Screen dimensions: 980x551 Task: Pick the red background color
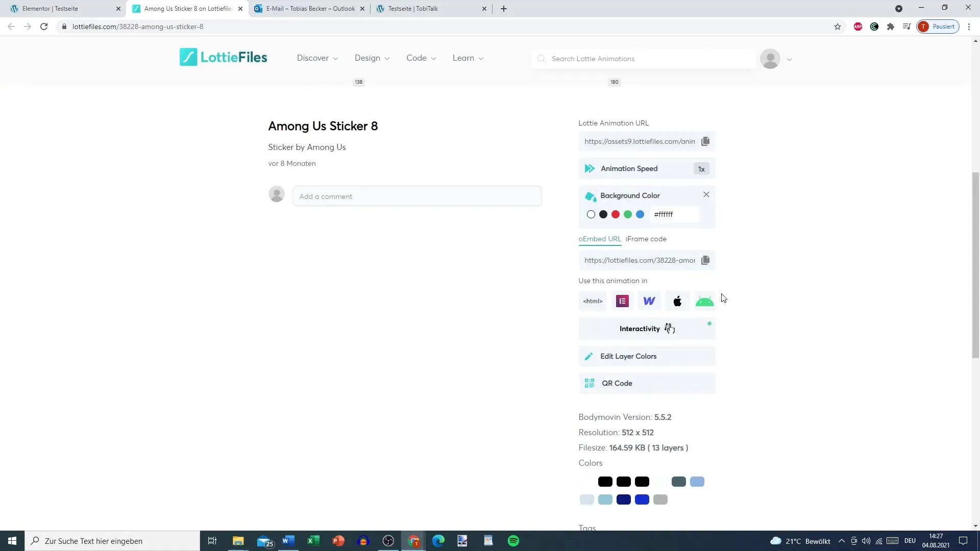coord(616,214)
